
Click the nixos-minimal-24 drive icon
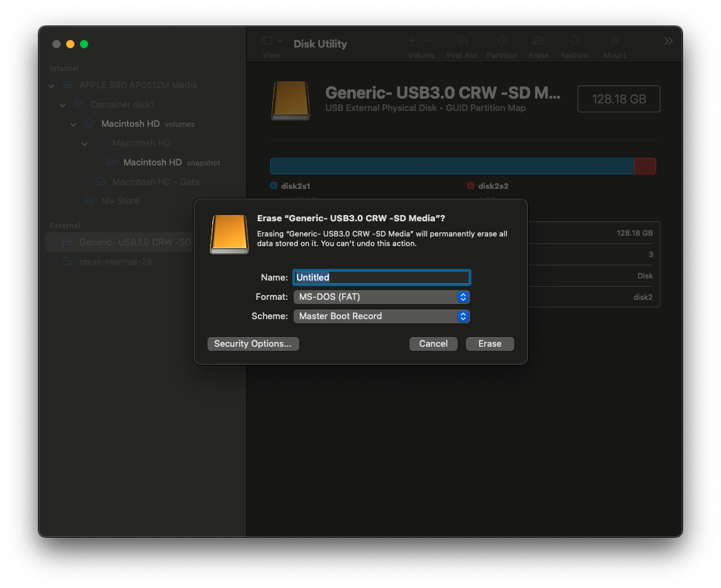[x=67, y=261]
